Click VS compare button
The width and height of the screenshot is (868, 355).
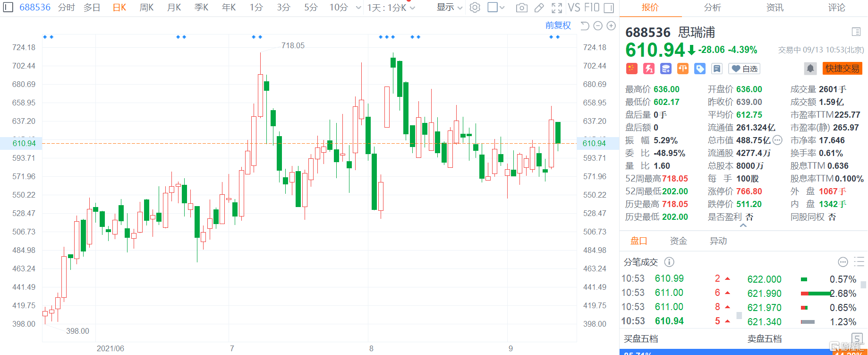coord(574,8)
